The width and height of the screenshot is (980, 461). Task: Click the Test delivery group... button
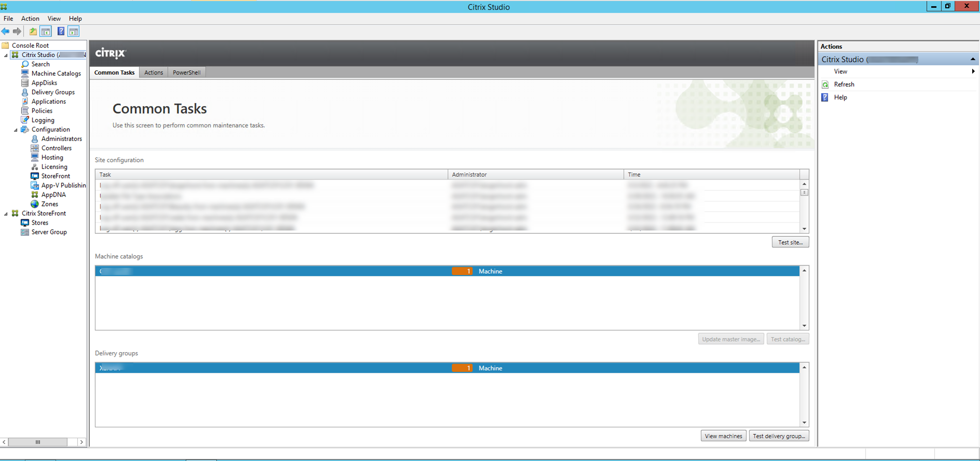(779, 436)
